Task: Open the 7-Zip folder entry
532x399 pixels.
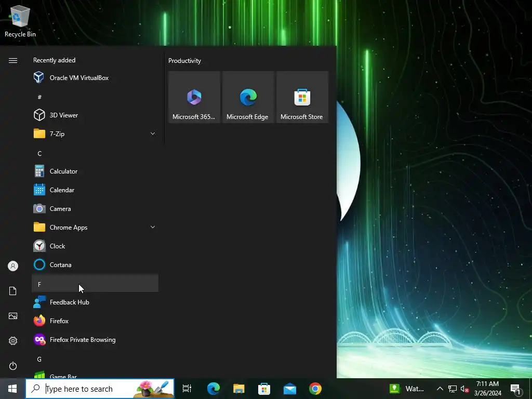Action: tap(95, 134)
